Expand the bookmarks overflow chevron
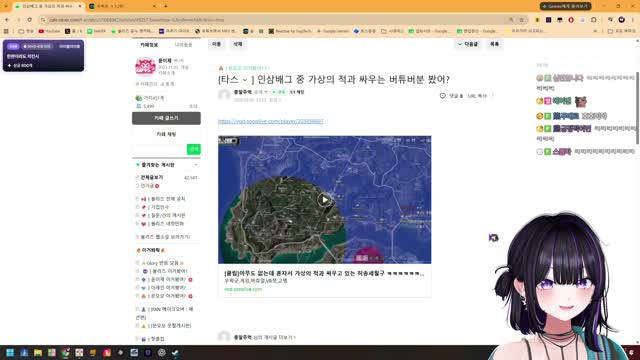This screenshot has width=640, height=360. [596, 31]
